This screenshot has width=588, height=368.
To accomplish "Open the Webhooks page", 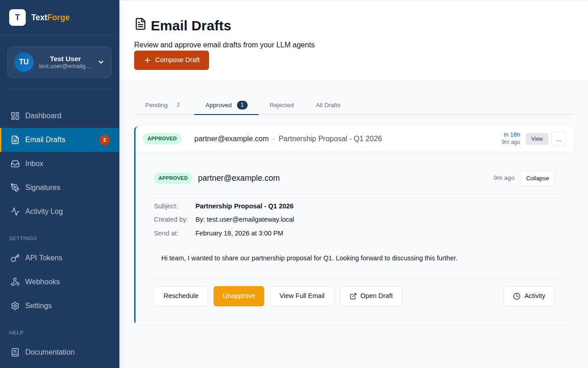I will click(x=60, y=282).
